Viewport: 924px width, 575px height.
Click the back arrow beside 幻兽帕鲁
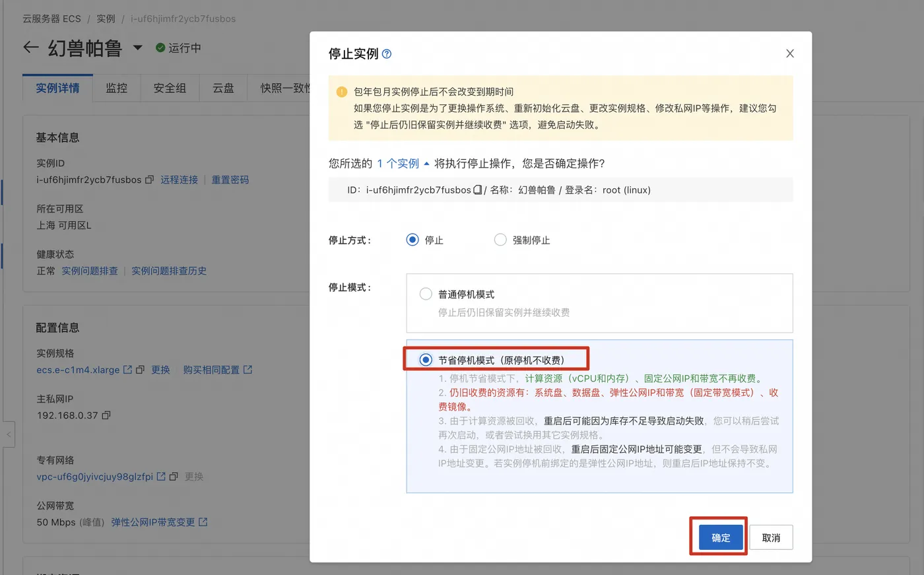(x=30, y=48)
